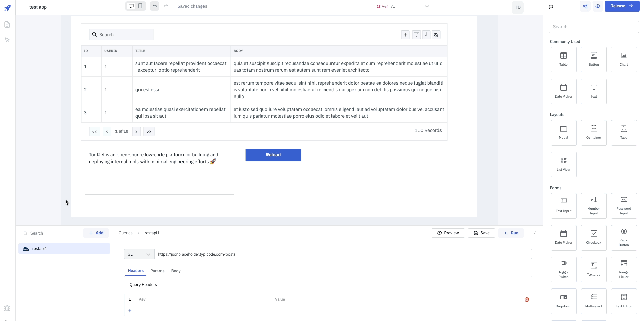Collapse the query panel with chevron toggle
644x321 pixels.
535,233
